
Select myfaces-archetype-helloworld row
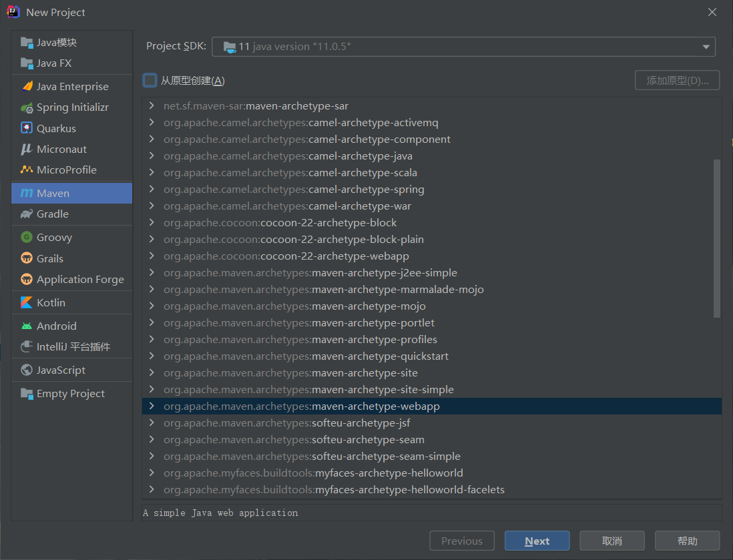[x=431, y=473]
